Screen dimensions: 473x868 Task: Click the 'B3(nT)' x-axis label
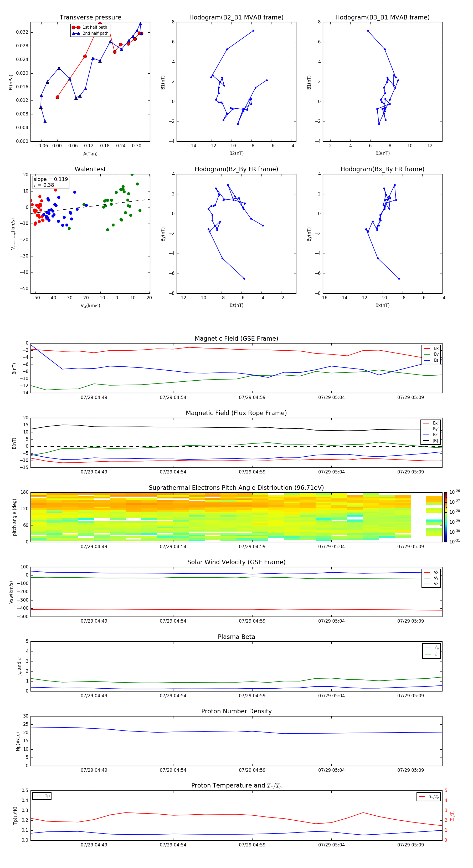tap(382, 153)
